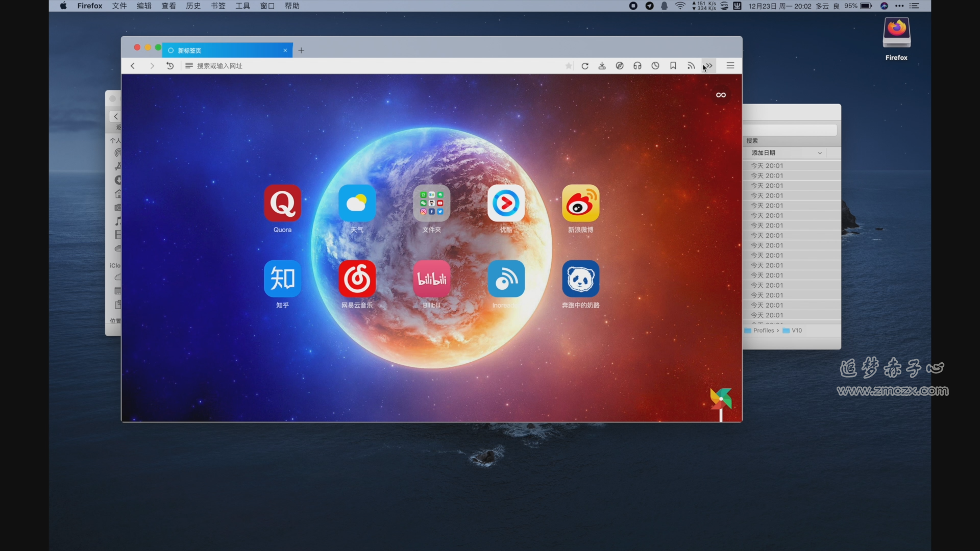Click the notification bell icon in menu bar

point(665,6)
